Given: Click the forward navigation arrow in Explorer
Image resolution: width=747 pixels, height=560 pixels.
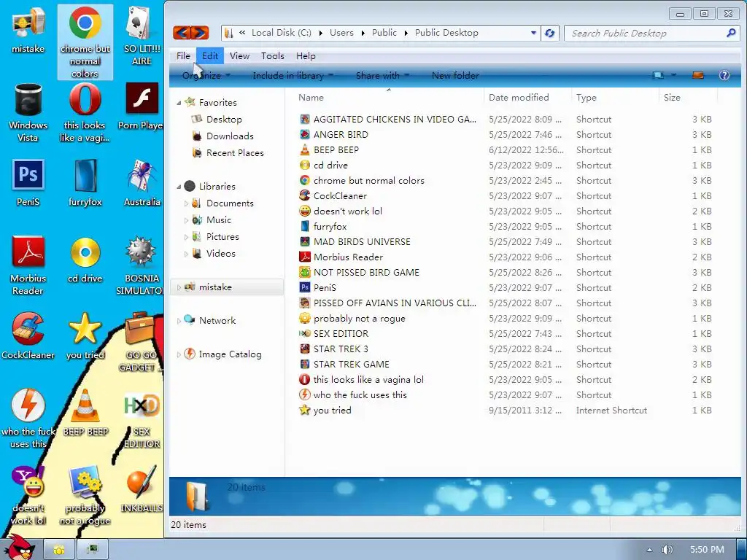Looking at the screenshot, I should pyautogui.click(x=200, y=32).
